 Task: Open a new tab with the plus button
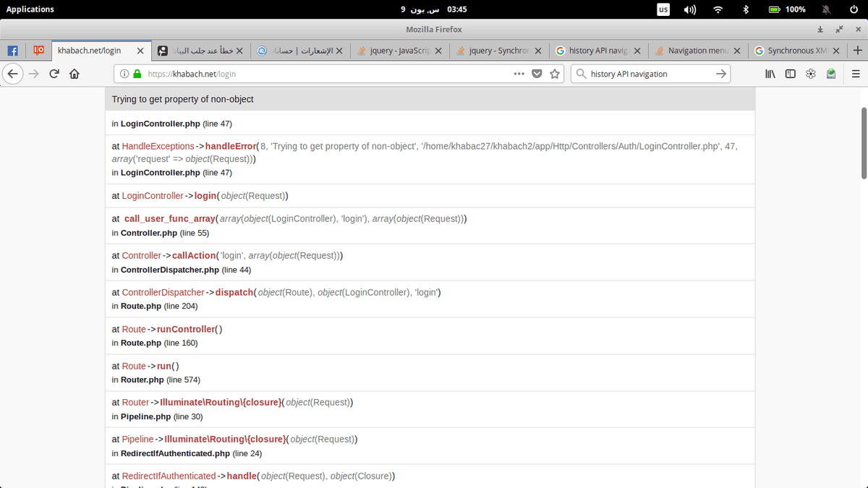click(x=857, y=51)
